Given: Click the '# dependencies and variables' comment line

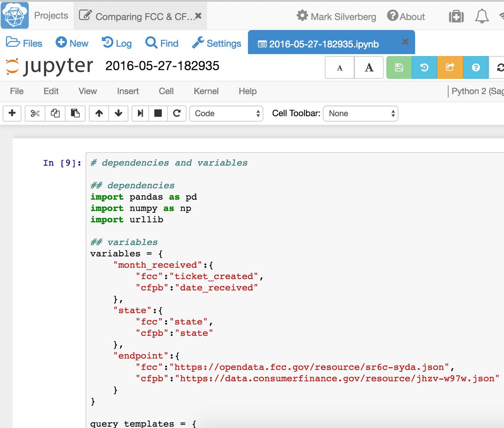Looking at the screenshot, I should point(169,163).
